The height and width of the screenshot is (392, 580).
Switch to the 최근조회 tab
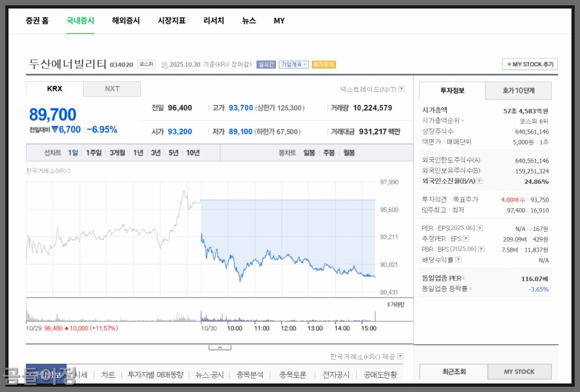click(454, 371)
